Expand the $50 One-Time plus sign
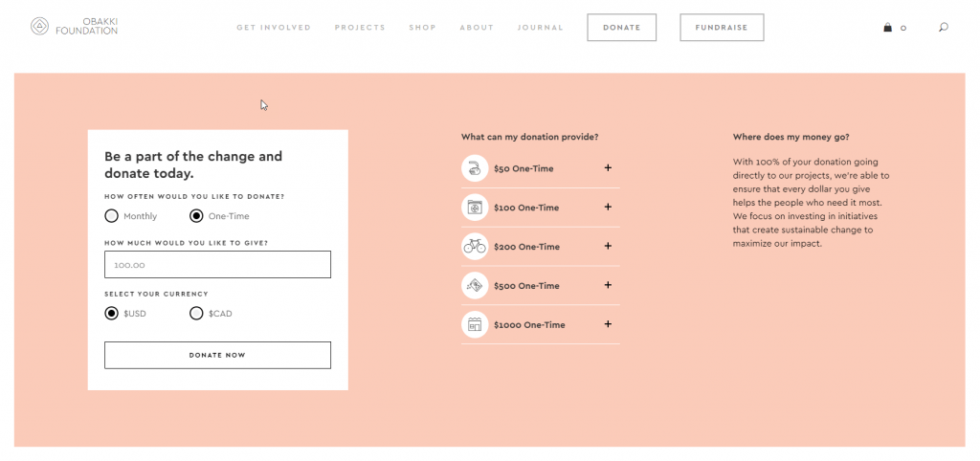The height and width of the screenshot is (461, 980). pos(608,168)
